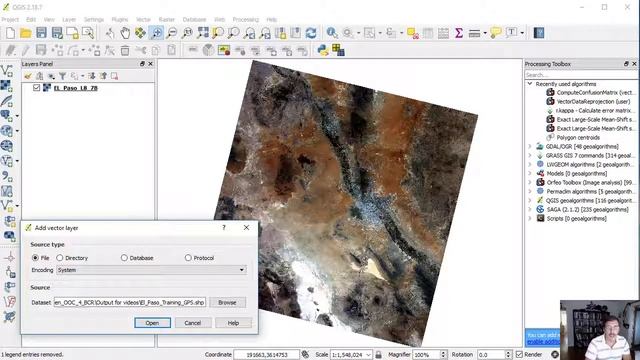Click the Open project folder icon

(x=26, y=33)
